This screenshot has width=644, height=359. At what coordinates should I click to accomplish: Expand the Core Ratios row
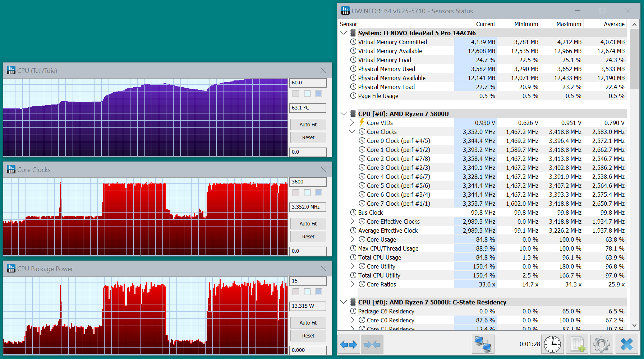pos(352,284)
